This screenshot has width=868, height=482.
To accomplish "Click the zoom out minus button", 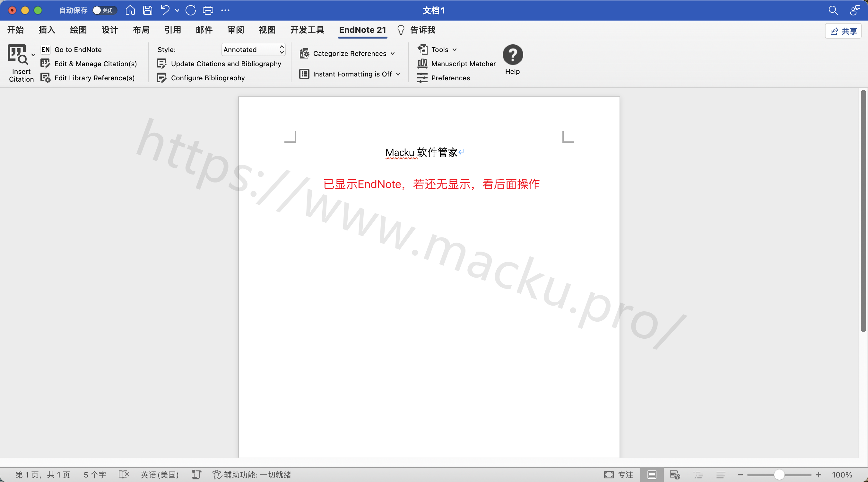I will tap(740, 475).
